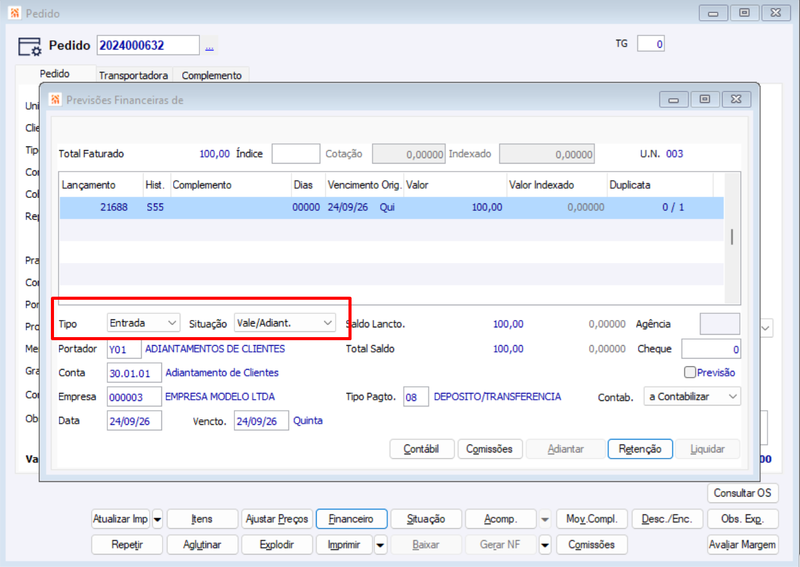This screenshot has width=800, height=567.
Task: Click the Valor Indexado column header
Action: (557, 185)
